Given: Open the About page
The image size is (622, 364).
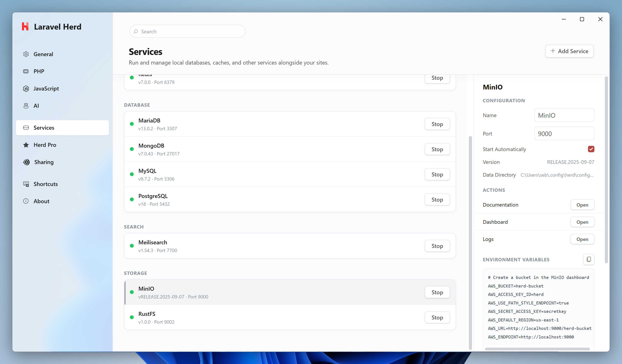Looking at the screenshot, I should (62, 201).
